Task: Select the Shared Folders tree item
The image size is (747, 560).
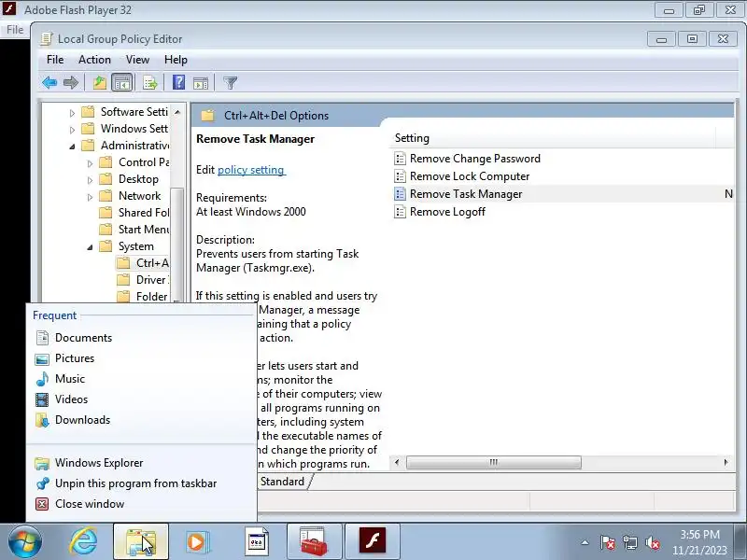Action: click(x=134, y=213)
